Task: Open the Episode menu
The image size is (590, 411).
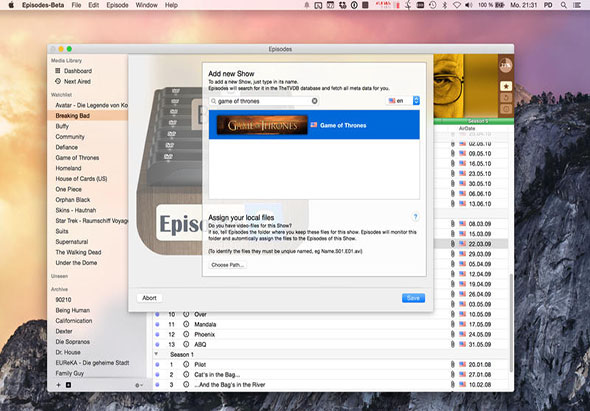Action: 117,5
